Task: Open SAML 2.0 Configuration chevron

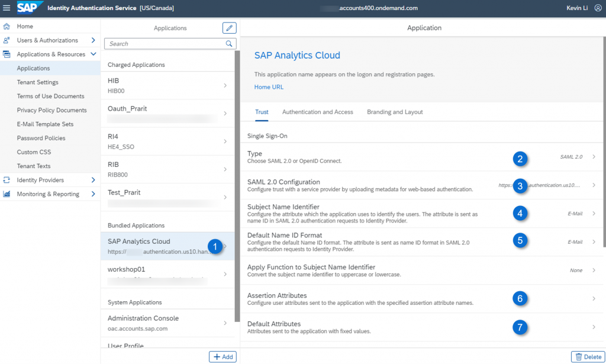Action: (594, 185)
